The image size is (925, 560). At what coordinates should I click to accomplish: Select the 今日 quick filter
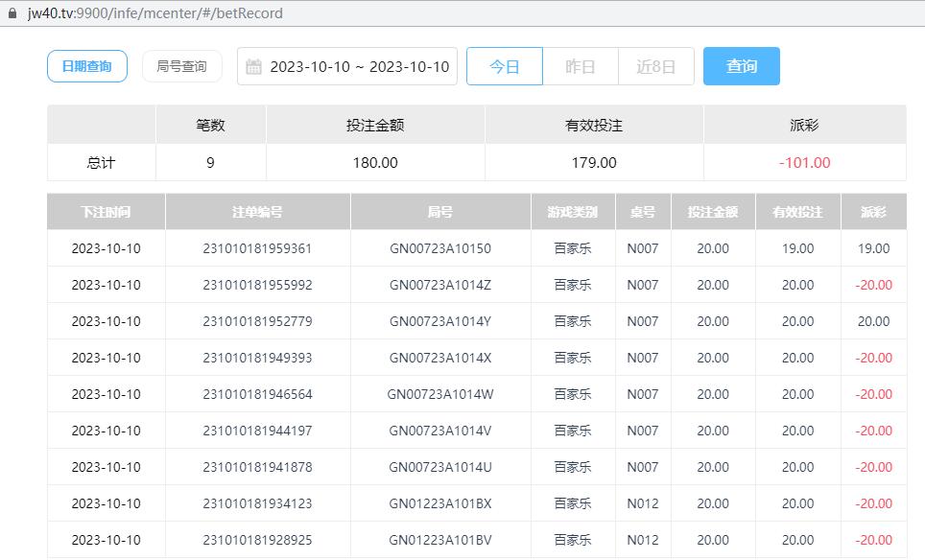click(x=505, y=66)
